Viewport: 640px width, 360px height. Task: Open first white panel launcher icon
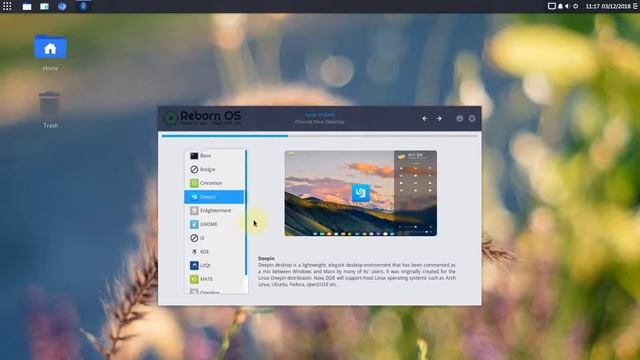(x=27, y=7)
